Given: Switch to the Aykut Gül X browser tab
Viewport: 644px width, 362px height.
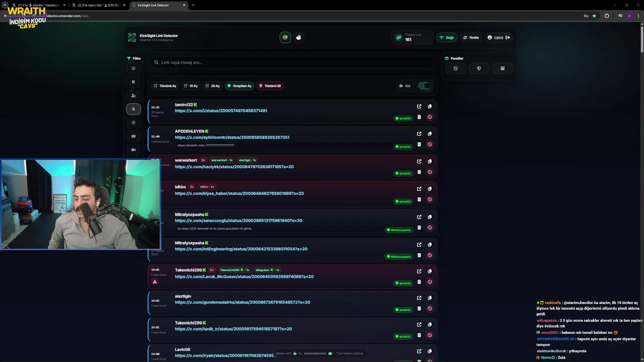Looking at the screenshot, I should pyautogui.click(x=98, y=5).
